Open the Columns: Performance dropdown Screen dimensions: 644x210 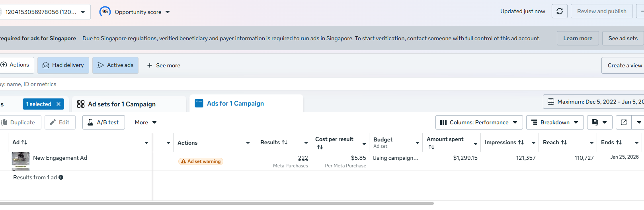click(x=479, y=122)
